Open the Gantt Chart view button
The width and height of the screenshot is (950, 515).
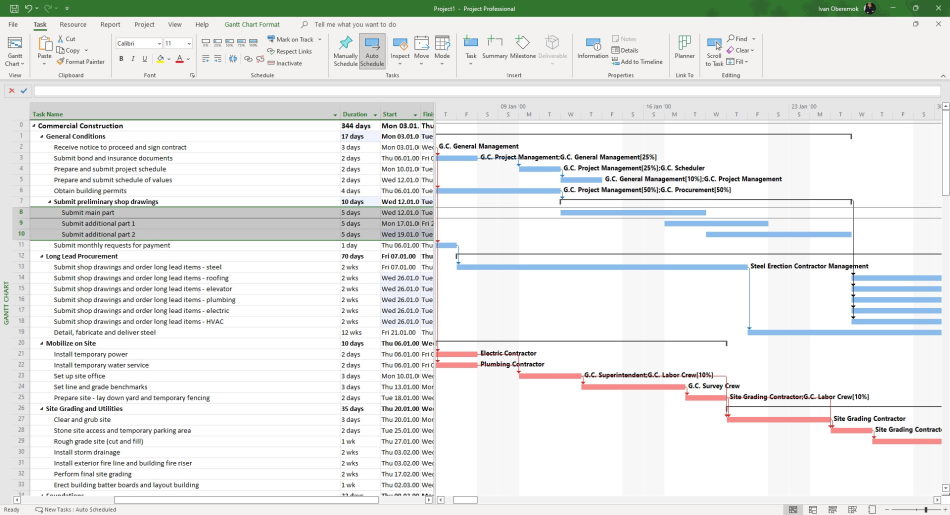pyautogui.click(x=15, y=51)
